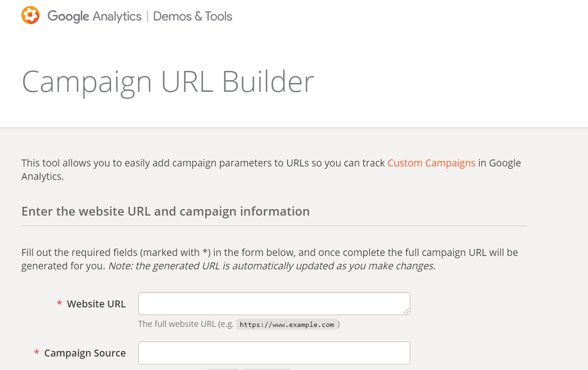Image resolution: width=588 pixels, height=370 pixels.
Task: Click the horizontal rule below section heading
Action: click(274, 226)
